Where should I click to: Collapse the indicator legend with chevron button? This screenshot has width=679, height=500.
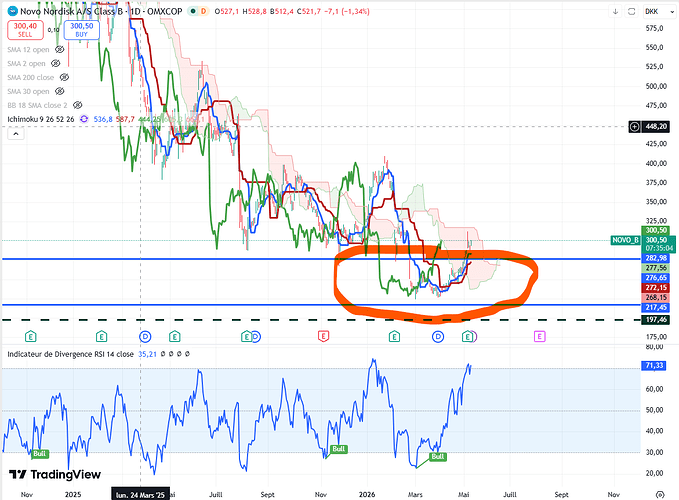[16, 134]
